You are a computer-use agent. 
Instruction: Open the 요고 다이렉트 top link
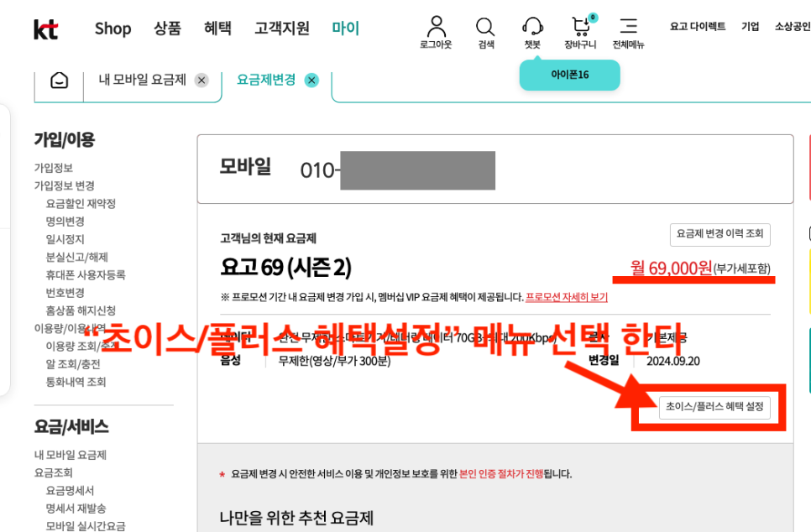point(698,26)
